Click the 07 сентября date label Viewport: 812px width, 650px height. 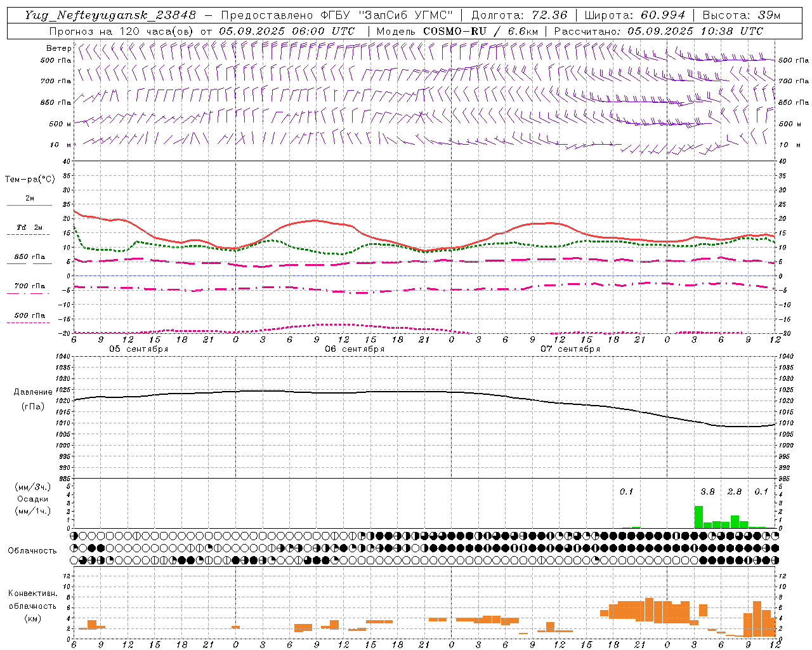click(570, 349)
